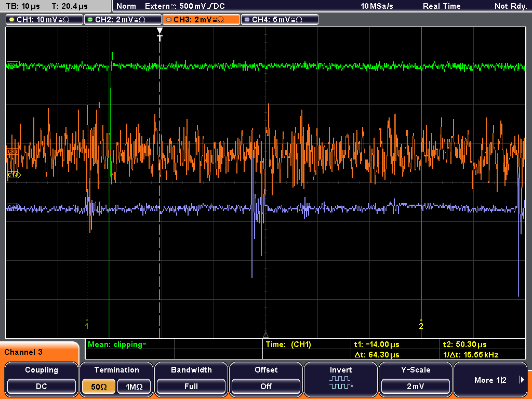This screenshot has height=399, width=532.
Task: Toggle the Invert waveform icon
Action: [x=341, y=382]
